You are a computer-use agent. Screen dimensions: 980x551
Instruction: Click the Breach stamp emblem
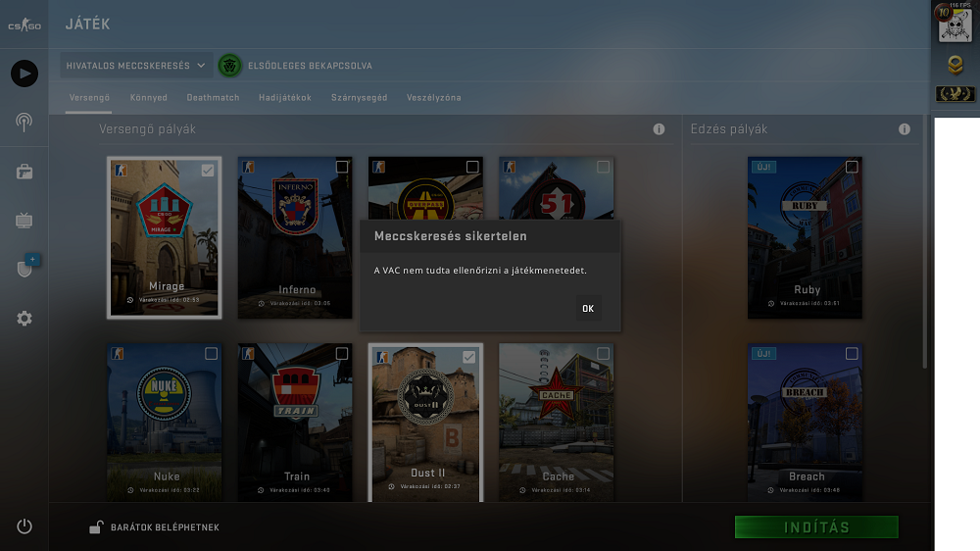pyautogui.click(x=805, y=391)
